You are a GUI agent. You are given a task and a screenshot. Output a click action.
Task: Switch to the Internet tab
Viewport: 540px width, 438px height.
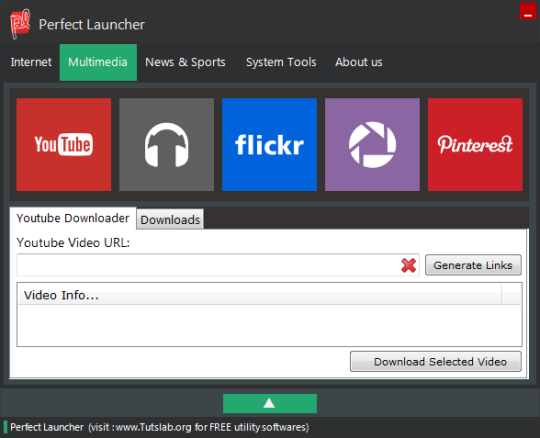[x=31, y=62]
